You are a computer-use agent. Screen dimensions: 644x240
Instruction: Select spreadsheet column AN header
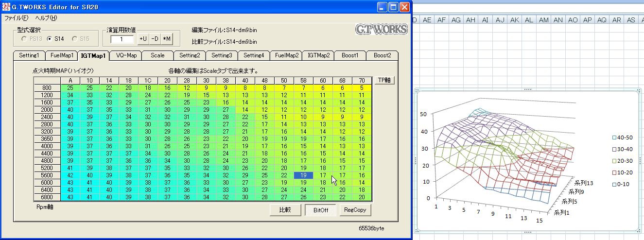(x=558, y=20)
